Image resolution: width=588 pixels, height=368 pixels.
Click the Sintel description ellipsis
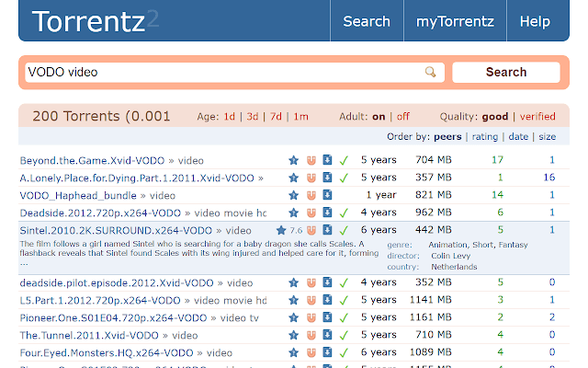click(24, 264)
